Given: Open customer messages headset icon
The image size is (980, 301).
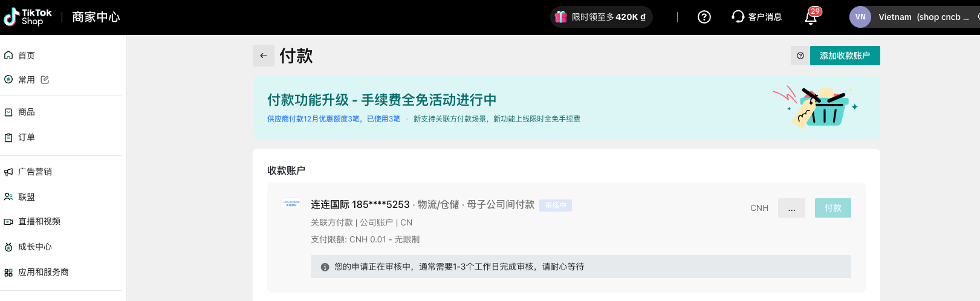Looking at the screenshot, I should 738,17.
